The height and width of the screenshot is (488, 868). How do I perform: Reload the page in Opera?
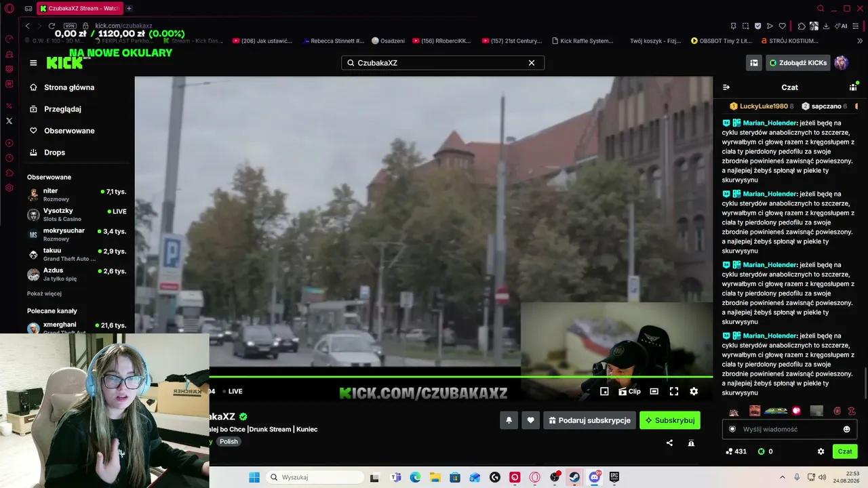52,26
